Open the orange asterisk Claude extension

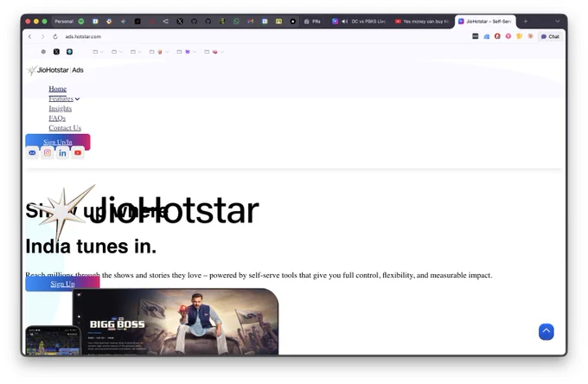530,36
